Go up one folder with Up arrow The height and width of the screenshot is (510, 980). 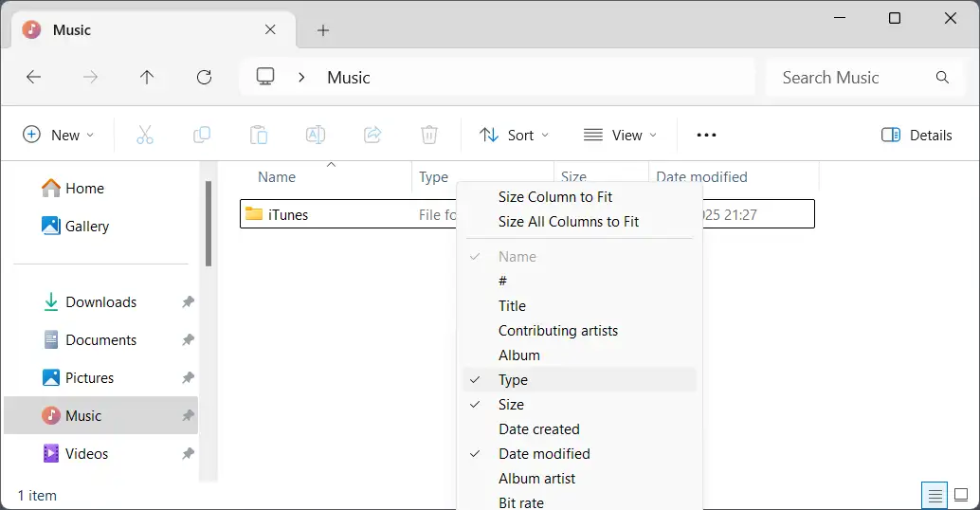(147, 78)
